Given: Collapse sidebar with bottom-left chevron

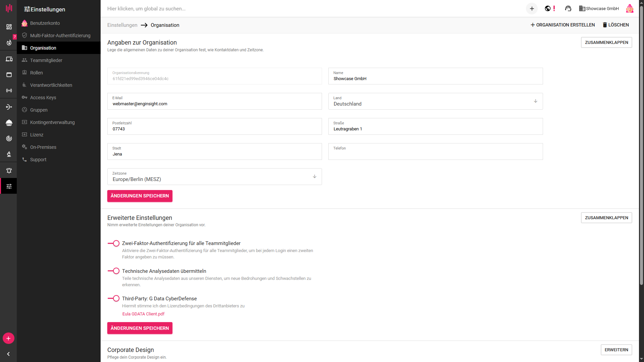Looking at the screenshot, I should point(8,354).
